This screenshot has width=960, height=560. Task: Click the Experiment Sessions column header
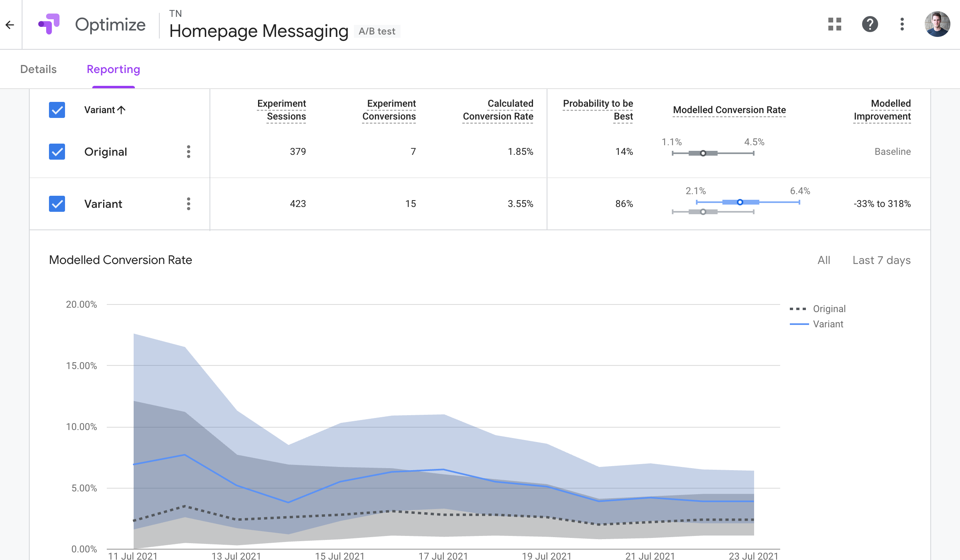(x=282, y=110)
